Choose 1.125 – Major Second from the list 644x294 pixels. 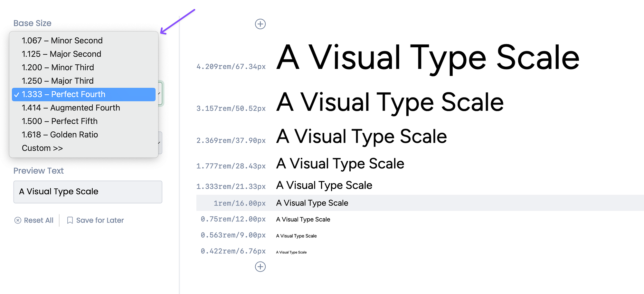84,54
